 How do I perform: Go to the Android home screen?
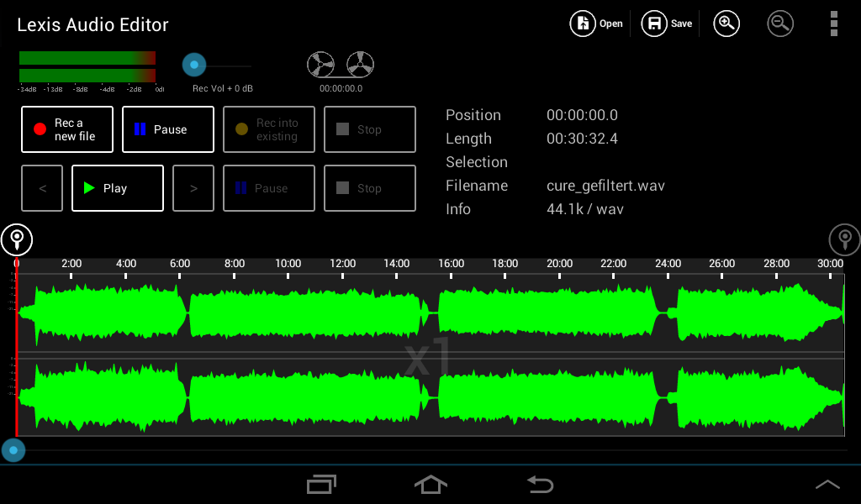pos(430,484)
